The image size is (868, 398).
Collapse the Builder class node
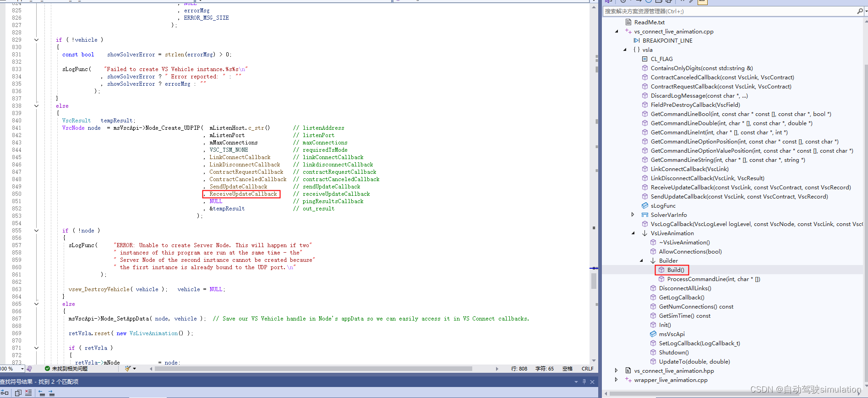pos(641,260)
